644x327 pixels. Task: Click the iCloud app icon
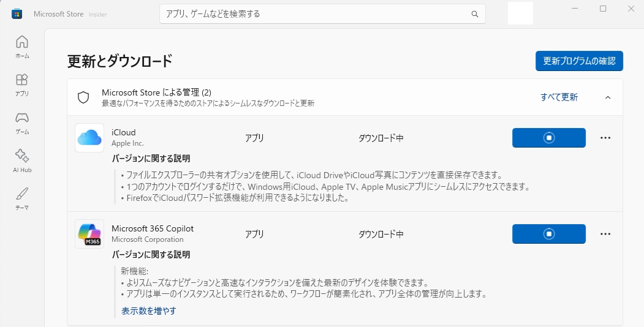point(89,138)
